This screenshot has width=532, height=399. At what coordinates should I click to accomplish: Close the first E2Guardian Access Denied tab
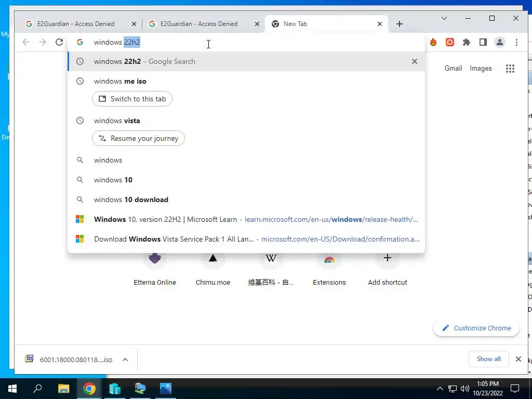point(134,24)
